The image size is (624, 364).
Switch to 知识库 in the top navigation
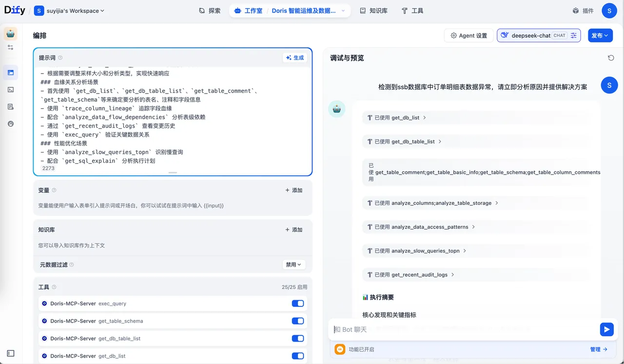[373, 10]
